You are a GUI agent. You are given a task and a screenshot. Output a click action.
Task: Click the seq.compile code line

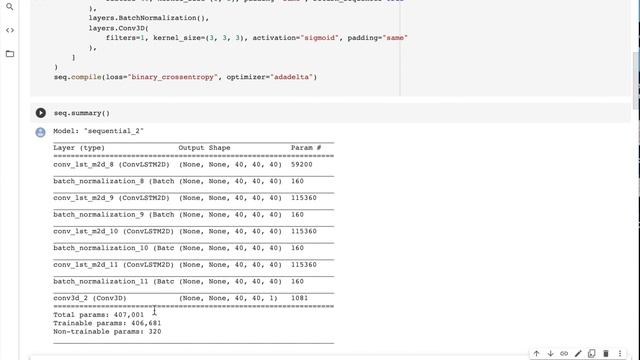[x=185, y=77]
